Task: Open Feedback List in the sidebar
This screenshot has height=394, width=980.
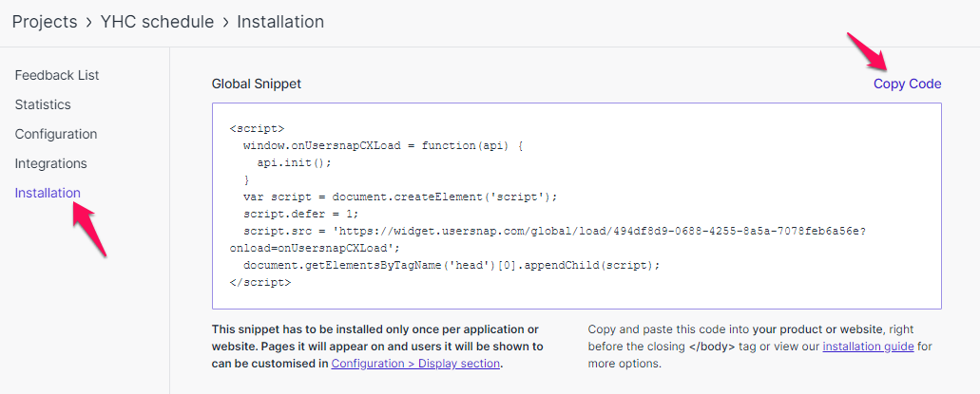Action: pos(57,76)
